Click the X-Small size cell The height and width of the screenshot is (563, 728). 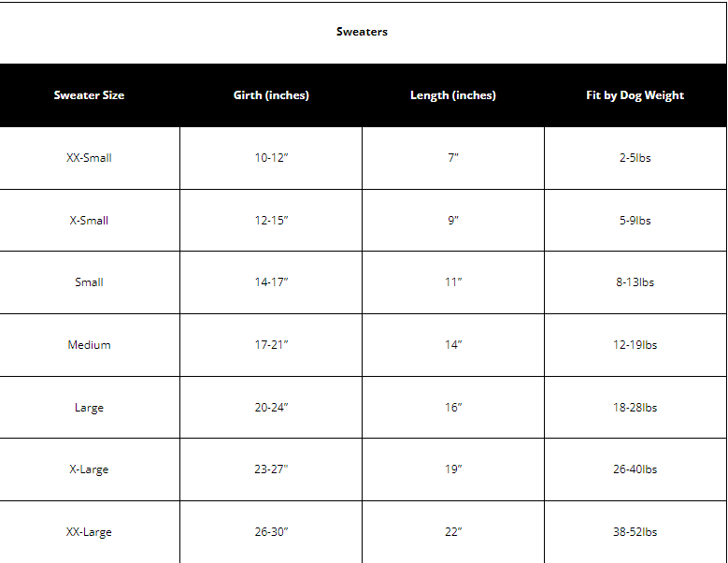point(89,221)
